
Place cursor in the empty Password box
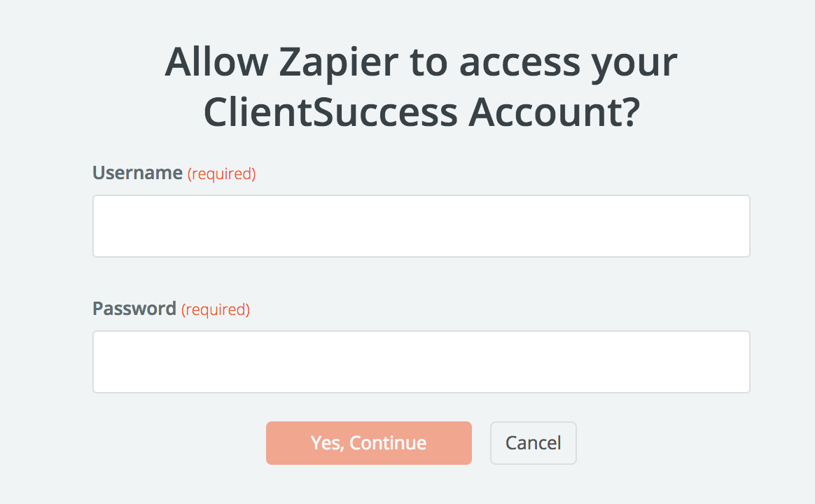tap(421, 362)
